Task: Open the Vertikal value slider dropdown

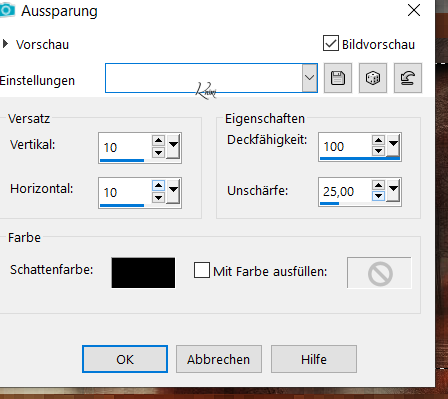Action: coord(173,146)
